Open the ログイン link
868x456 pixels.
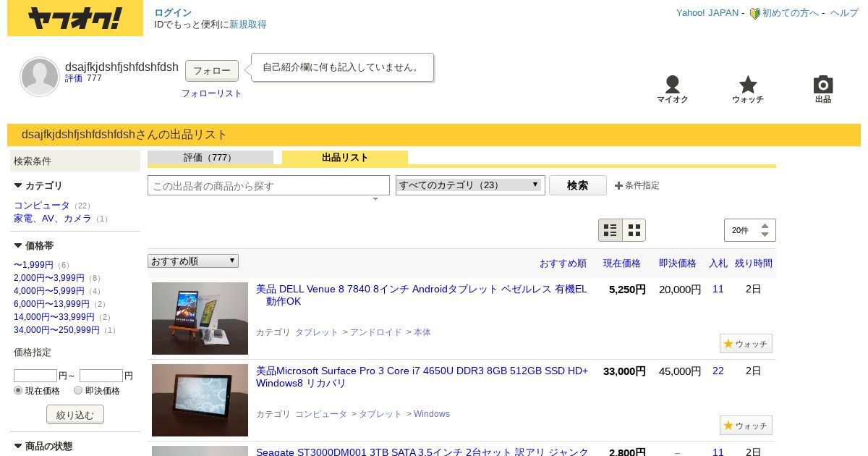(x=173, y=13)
